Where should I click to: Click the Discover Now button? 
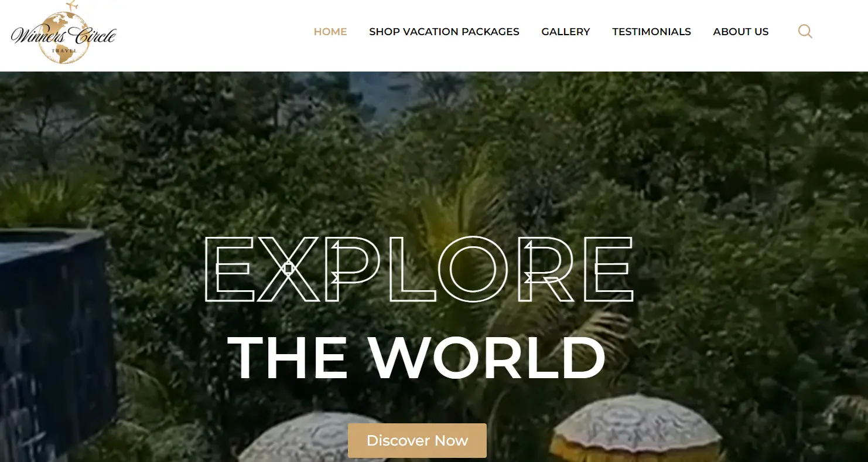coord(417,440)
